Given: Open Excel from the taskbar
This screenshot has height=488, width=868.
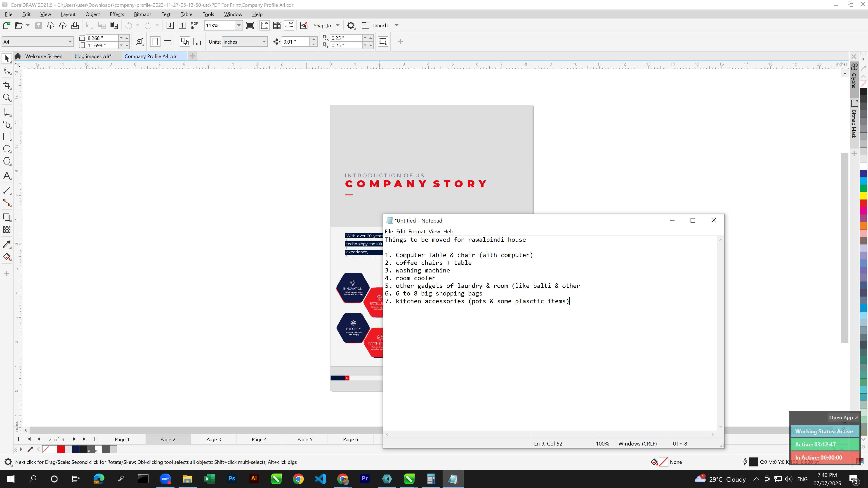Looking at the screenshot, I should click(209, 479).
